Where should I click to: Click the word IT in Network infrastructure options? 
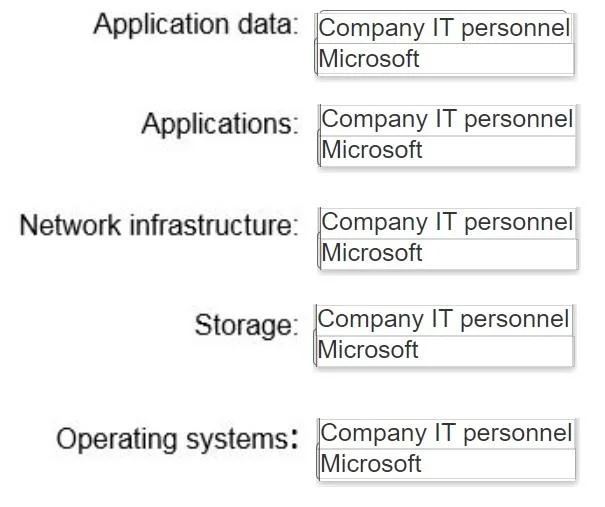click(444, 222)
